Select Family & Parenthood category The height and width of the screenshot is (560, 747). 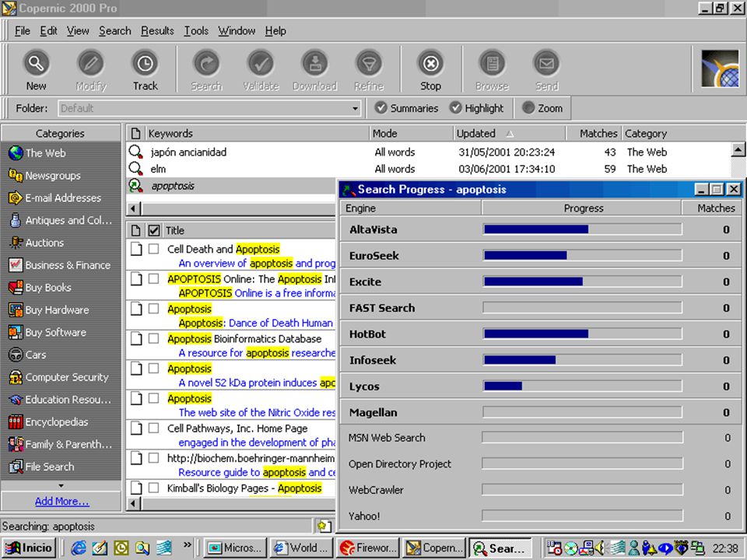(x=61, y=444)
